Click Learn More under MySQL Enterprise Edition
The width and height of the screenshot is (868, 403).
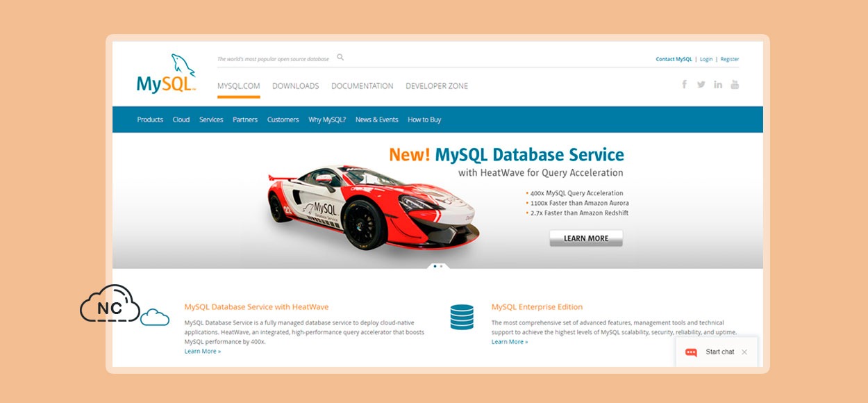click(x=510, y=342)
